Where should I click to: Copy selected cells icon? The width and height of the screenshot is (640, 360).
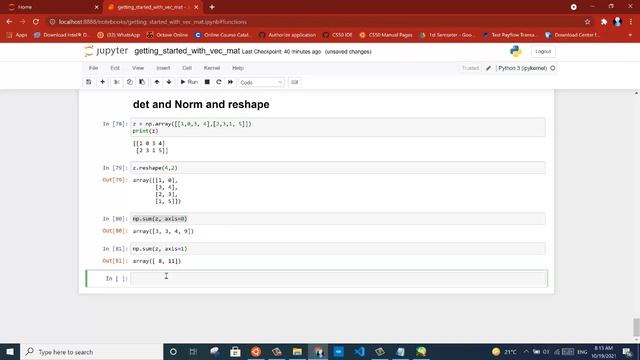pyautogui.click(x=129, y=82)
